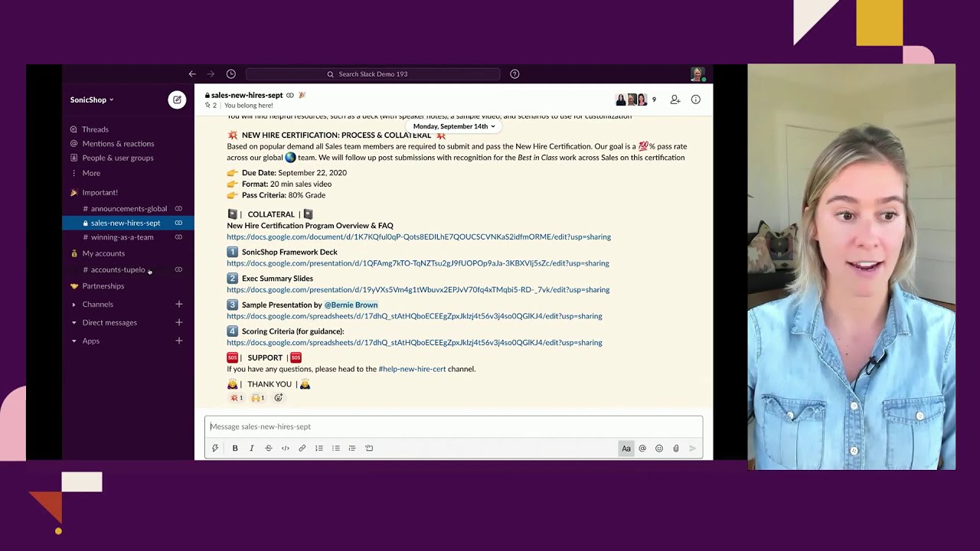Screen dimensions: 980x551
Task: Click the @Bernie Brown mention
Action: click(351, 305)
